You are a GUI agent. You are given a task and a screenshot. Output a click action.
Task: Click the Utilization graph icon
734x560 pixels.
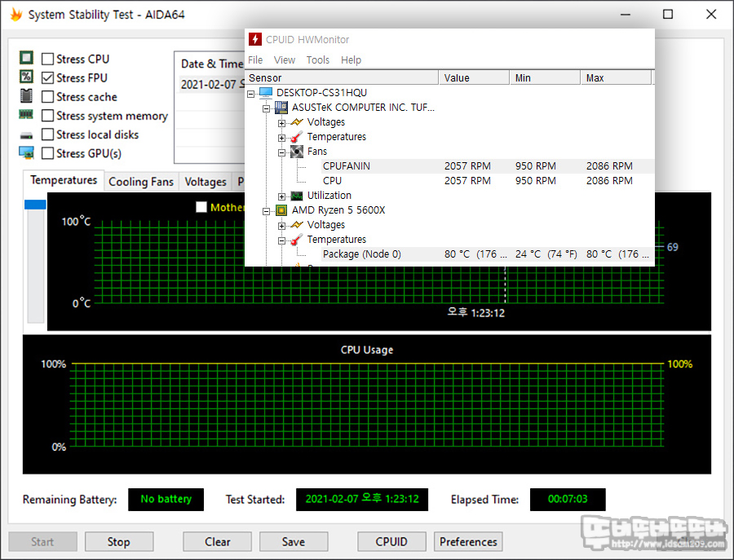point(297,196)
